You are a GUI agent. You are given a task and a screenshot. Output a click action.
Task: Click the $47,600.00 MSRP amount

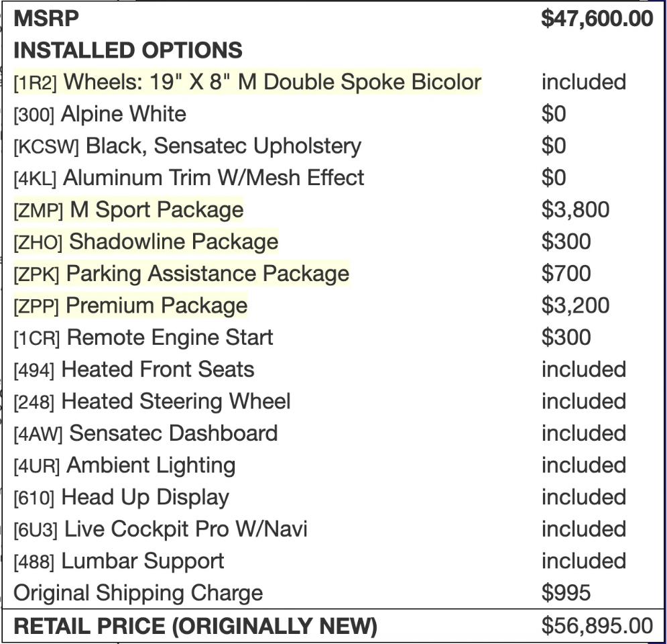(597, 18)
